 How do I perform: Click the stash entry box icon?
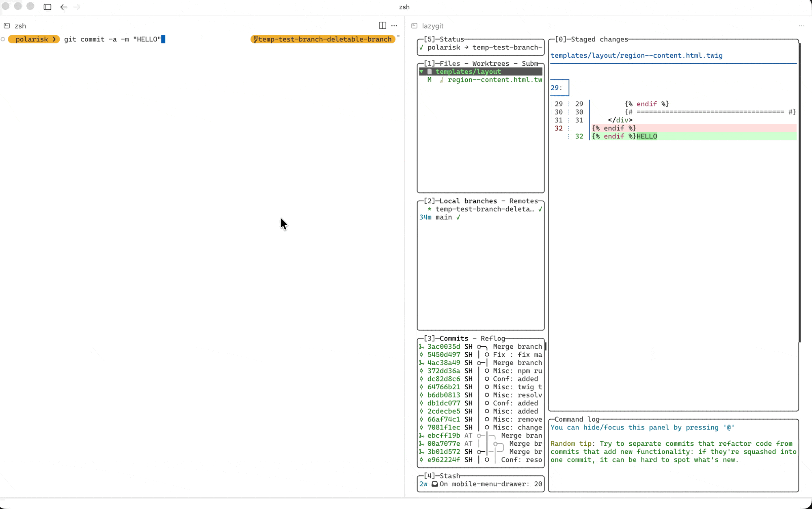pos(434,484)
